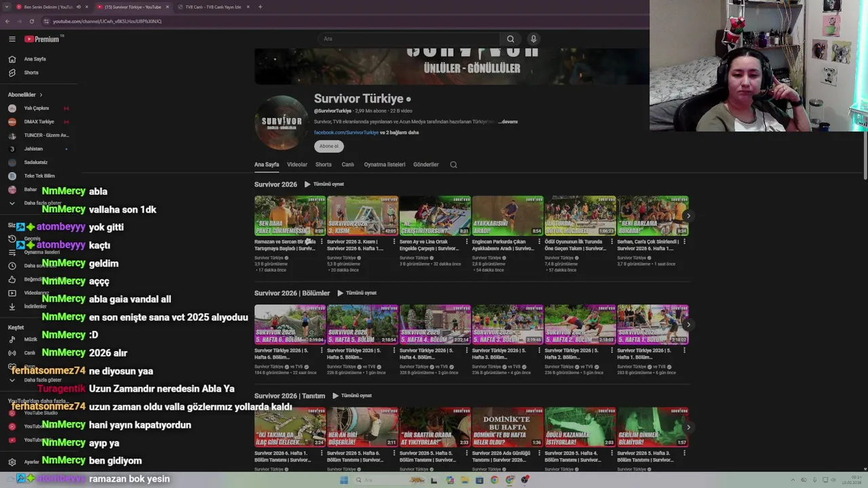Click the YouTube Premium logo

pos(42,39)
